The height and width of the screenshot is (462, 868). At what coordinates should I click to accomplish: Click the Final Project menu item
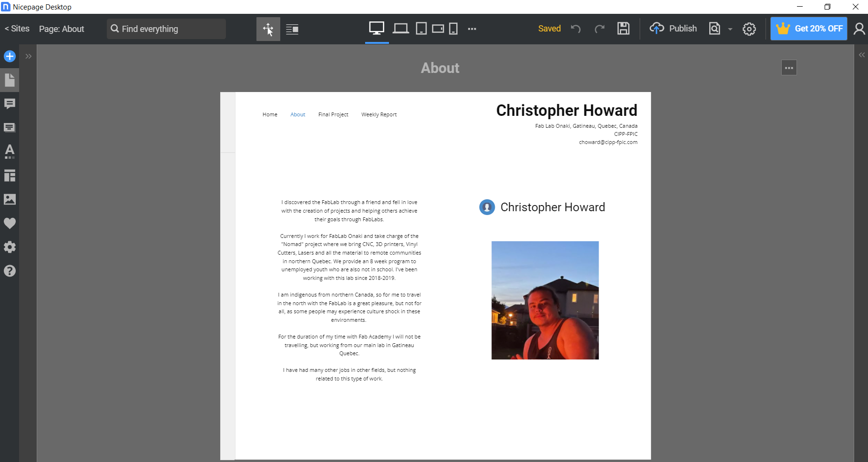click(x=333, y=114)
